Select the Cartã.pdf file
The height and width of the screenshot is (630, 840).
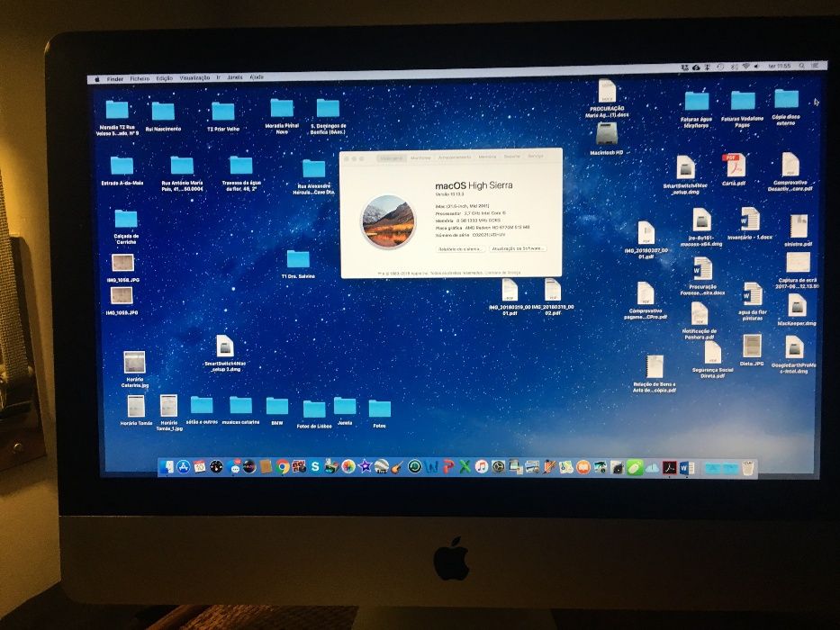coord(733,170)
